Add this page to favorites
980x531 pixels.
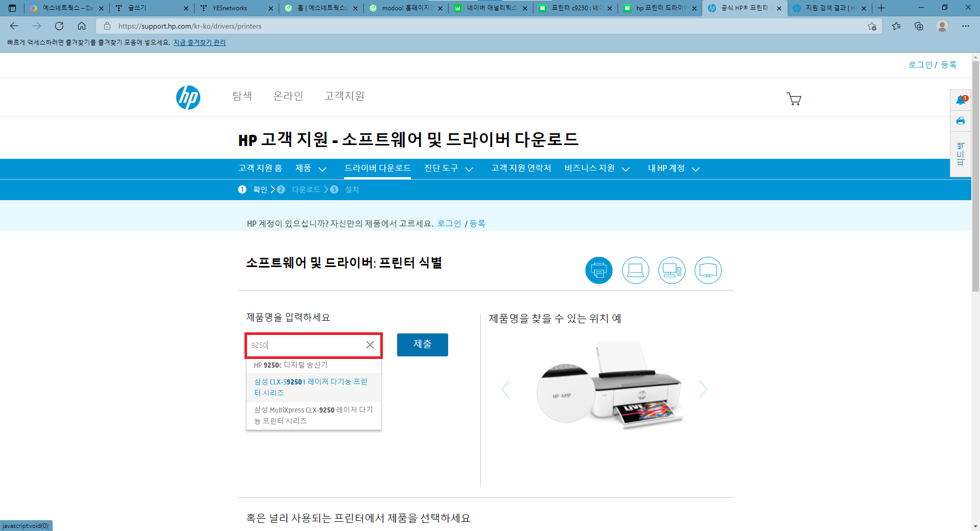[872, 26]
